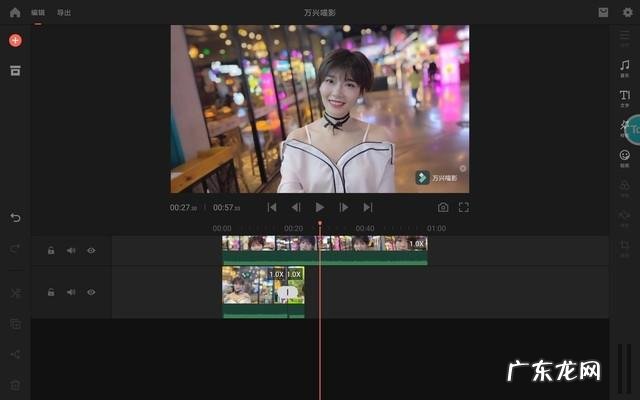
Task: Open the sticker emoji panel
Action: (624, 158)
